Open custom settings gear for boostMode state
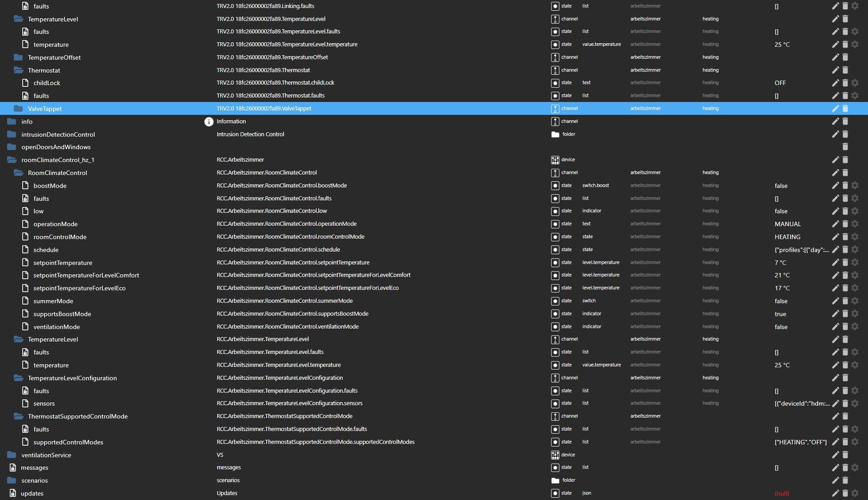 click(x=855, y=186)
